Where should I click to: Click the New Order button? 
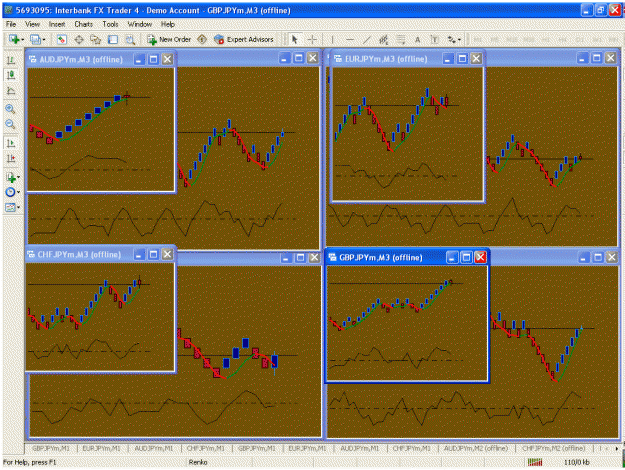(x=169, y=39)
